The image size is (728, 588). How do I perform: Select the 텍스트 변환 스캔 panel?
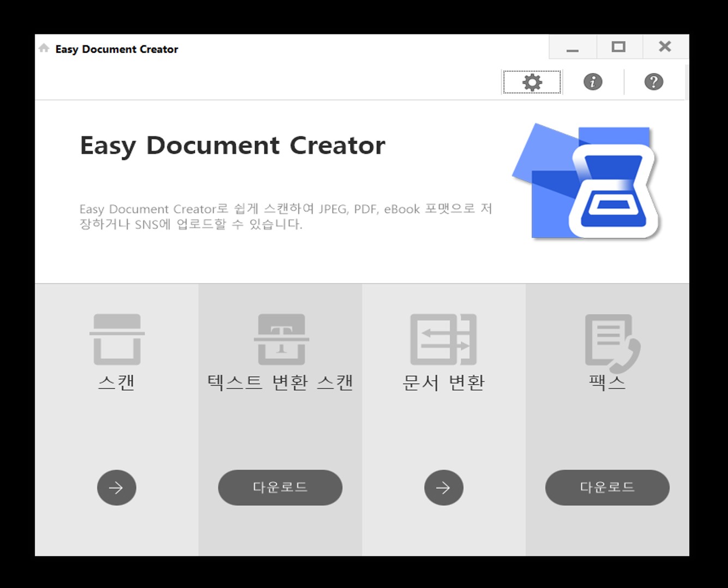tap(280, 420)
